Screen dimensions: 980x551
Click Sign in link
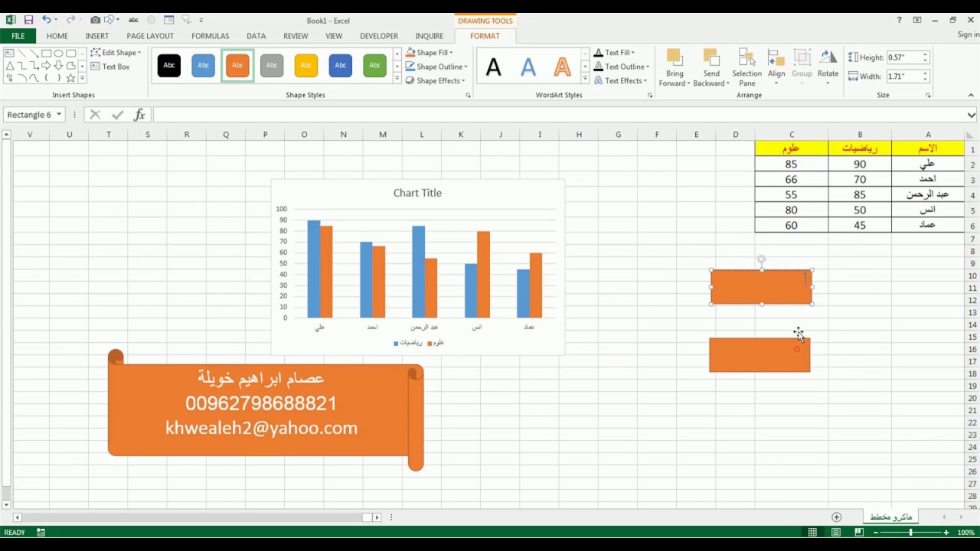click(x=969, y=34)
